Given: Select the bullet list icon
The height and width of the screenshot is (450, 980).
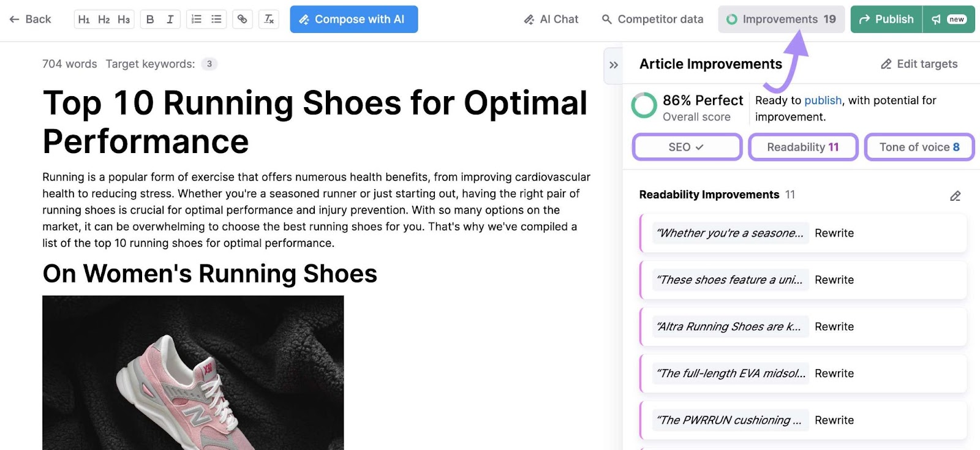Looking at the screenshot, I should (x=216, y=19).
